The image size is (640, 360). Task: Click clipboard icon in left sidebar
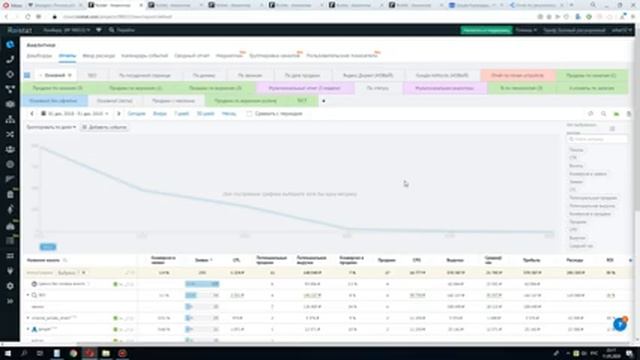10,195
